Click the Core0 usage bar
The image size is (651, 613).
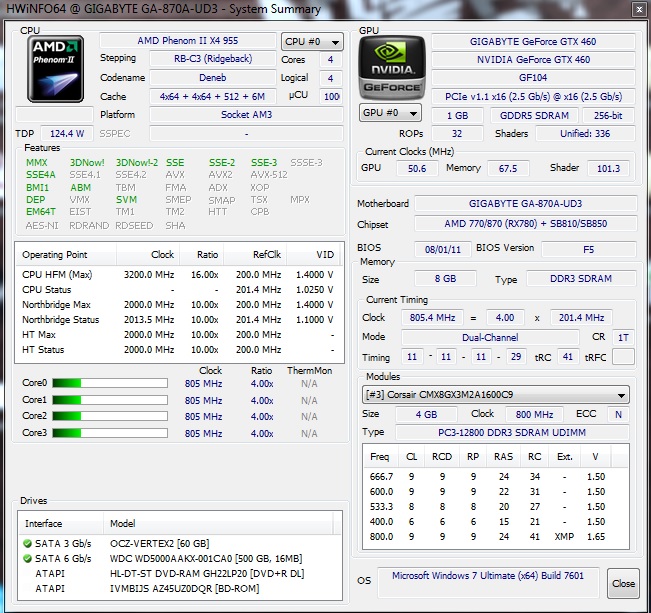coord(110,383)
